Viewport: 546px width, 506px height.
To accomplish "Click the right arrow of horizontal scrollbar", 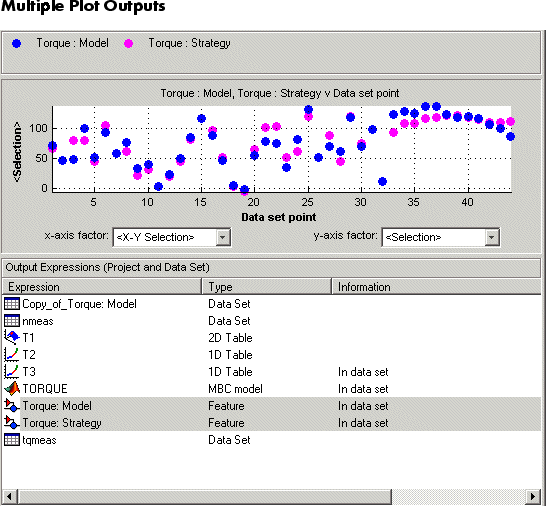I will click(x=533, y=496).
